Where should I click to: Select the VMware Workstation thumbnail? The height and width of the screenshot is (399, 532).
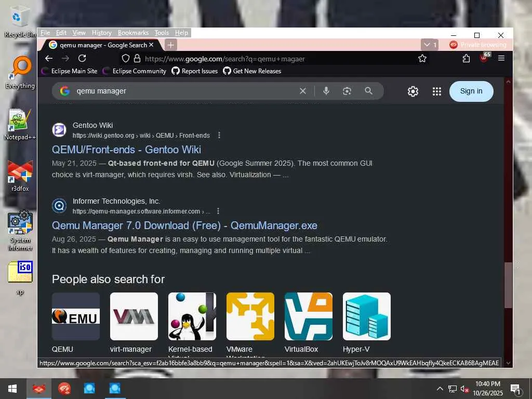(x=250, y=316)
